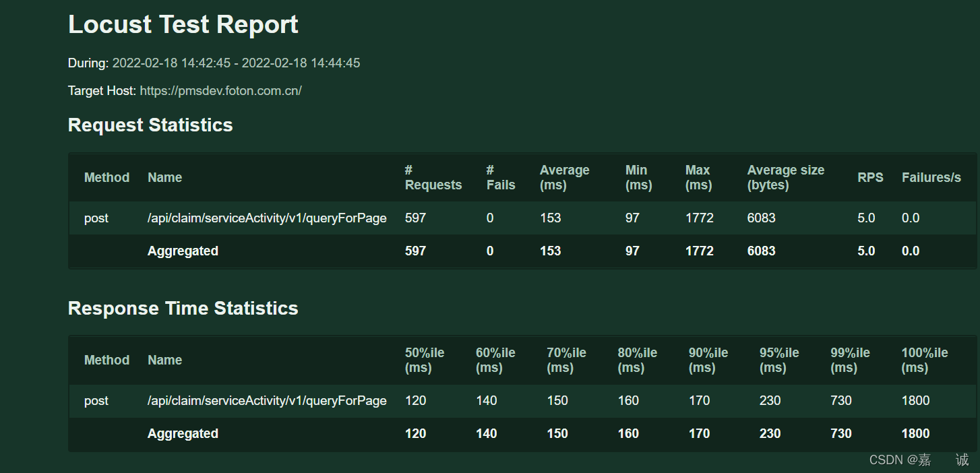This screenshot has width=980, height=473.
Task: Click 170 in the post response time row
Action: pyautogui.click(x=700, y=401)
